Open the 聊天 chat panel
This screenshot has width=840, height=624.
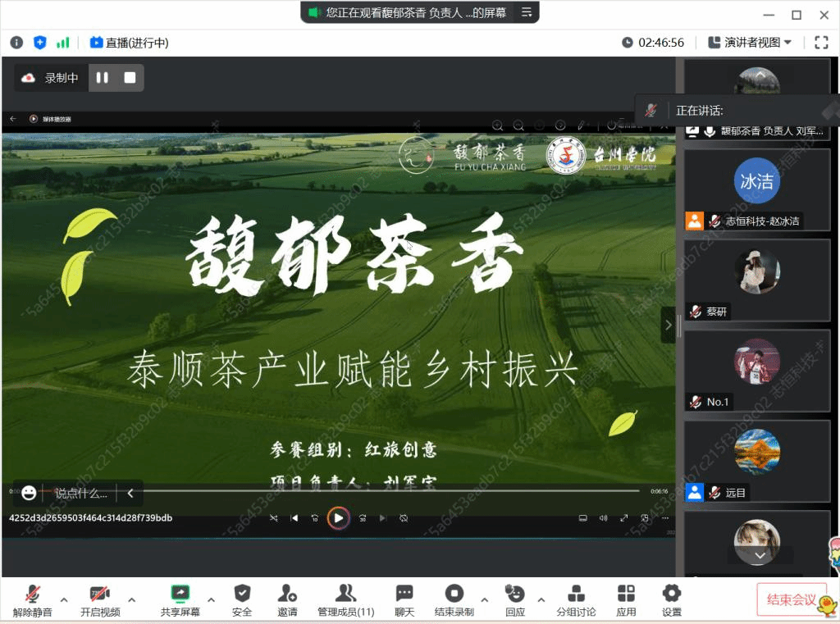(x=404, y=594)
